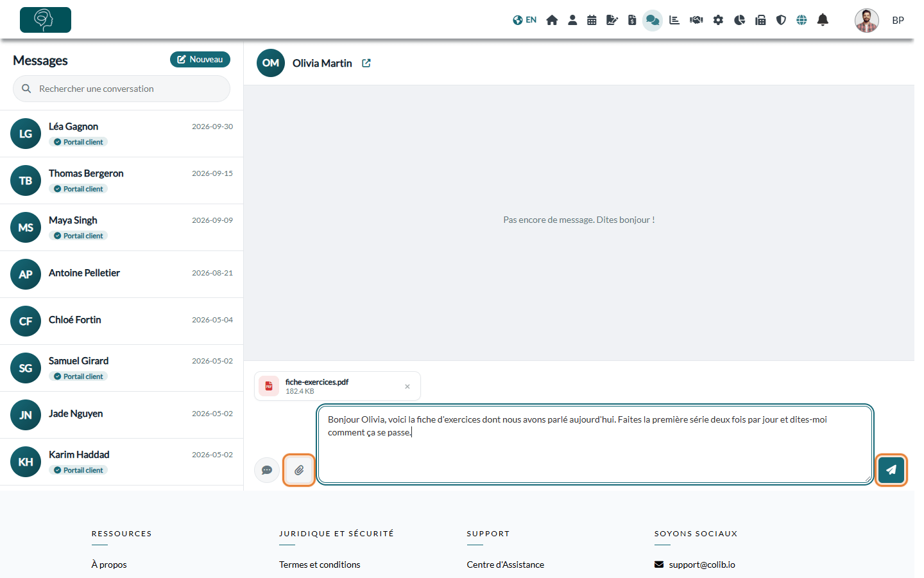Click the fiche-exercices.pdf file name
Screen dimensions: 924x578
(317, 381)
